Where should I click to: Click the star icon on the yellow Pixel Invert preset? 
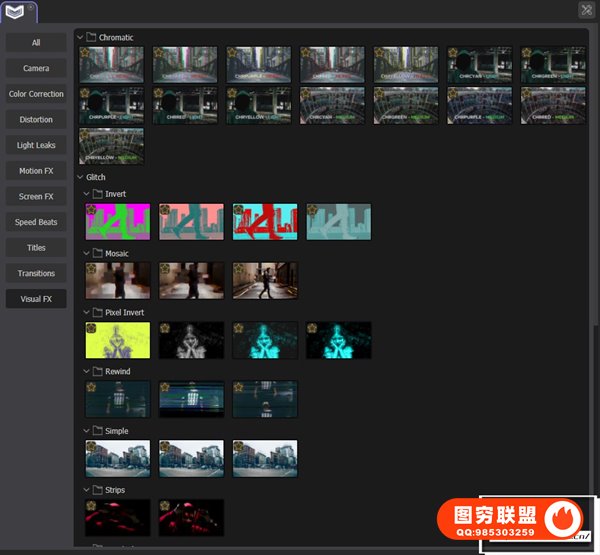pyautogui.click(x=90, y=328)
